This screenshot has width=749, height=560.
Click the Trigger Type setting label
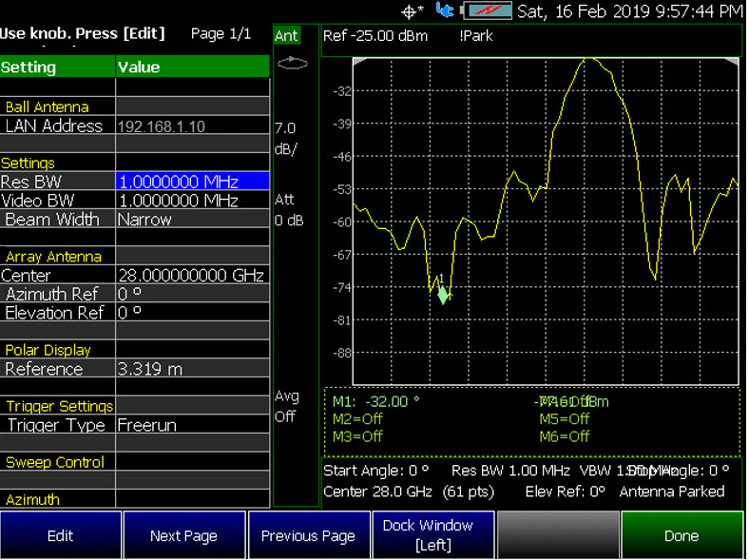(x=56, y=425)
